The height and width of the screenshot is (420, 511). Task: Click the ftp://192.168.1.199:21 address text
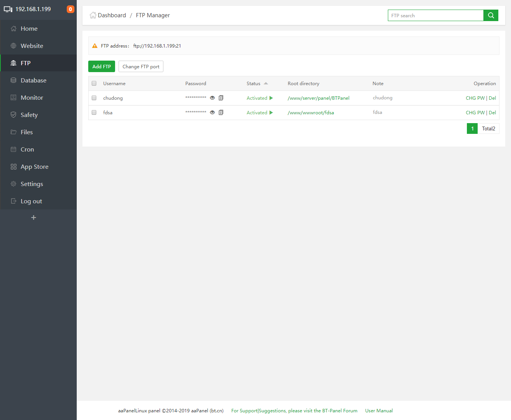point(157,46)
